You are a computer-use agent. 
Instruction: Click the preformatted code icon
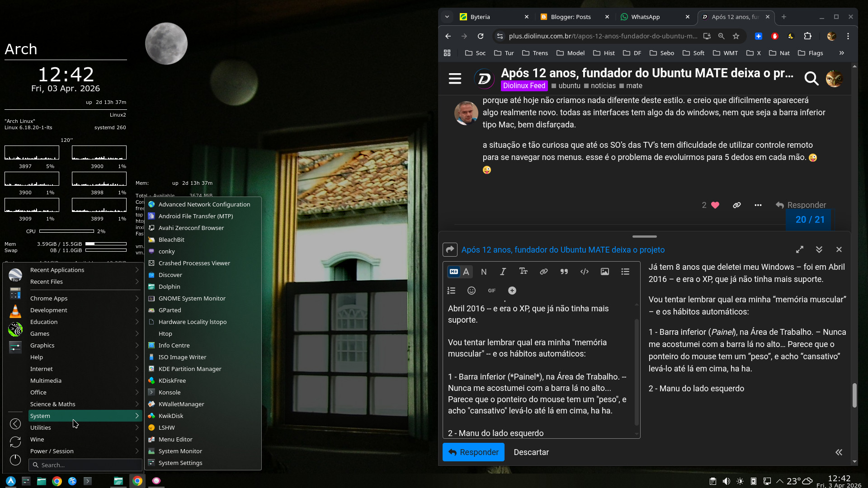pyautogui.click(x=584, y=272)
